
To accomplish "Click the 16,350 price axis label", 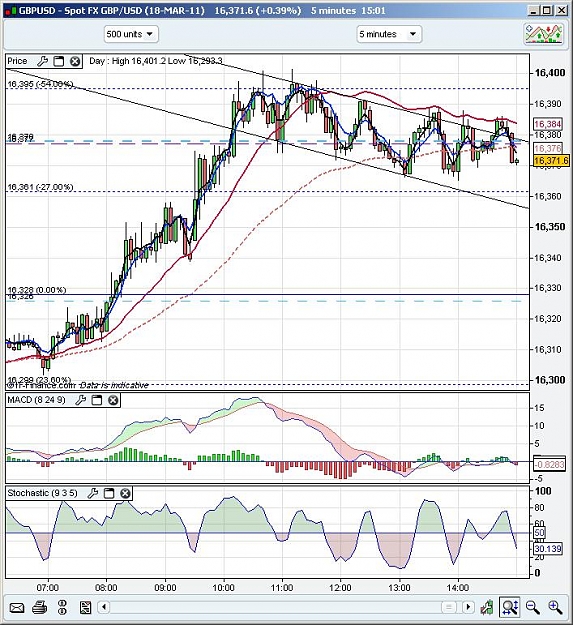I will coord(550,227).
